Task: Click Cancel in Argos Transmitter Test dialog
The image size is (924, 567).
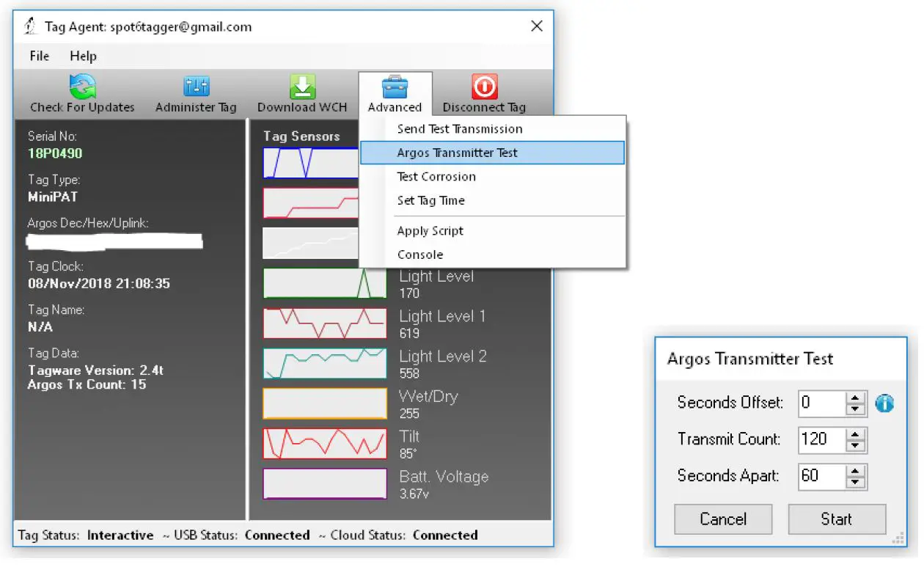Action: [x=723, y=519]
